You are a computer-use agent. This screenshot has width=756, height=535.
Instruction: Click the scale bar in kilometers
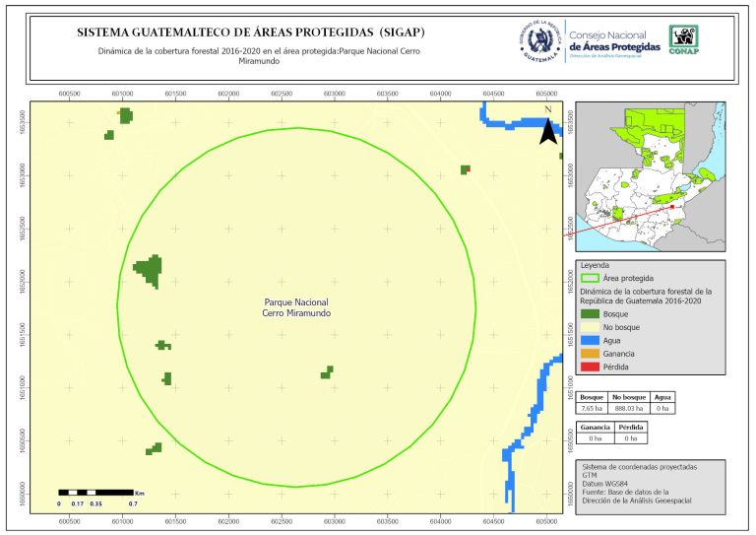tap(95, 491)
